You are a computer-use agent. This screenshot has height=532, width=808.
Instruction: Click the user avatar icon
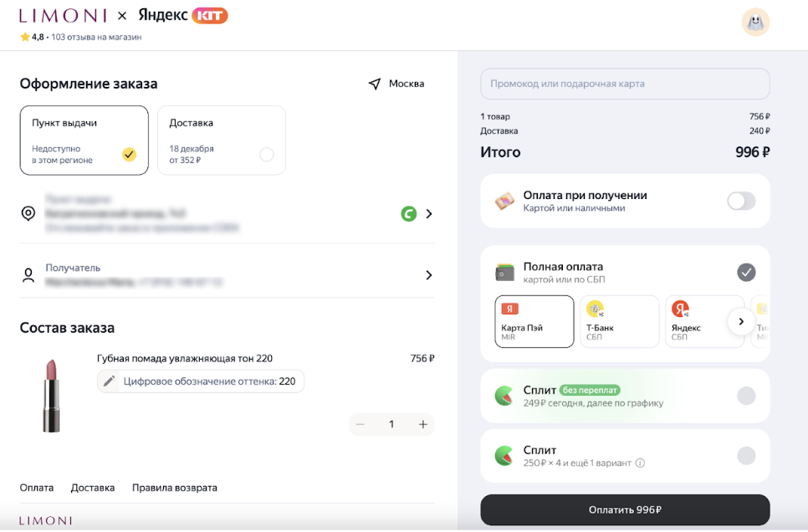coord(755,23)
